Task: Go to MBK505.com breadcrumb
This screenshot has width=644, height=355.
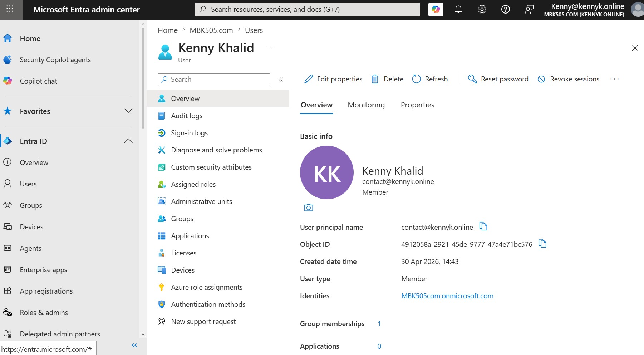Action: [211, 30]
